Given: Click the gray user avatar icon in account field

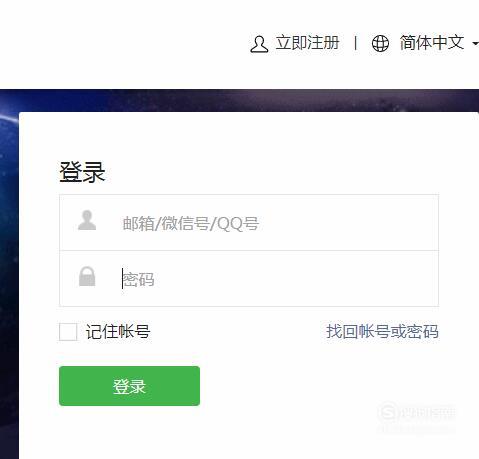Looking at the screenshot, I should [x=87, y=220].
